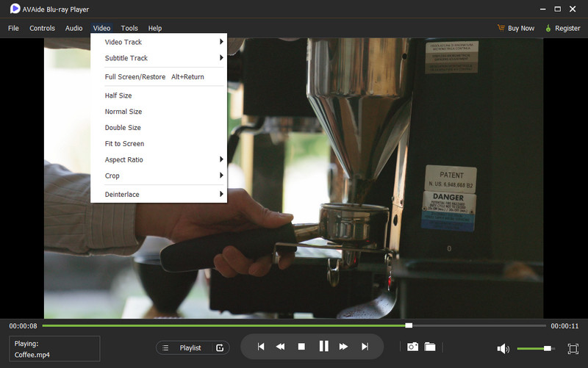Select Fit to Screen menu entry
Image resolution: width=588 pixels, height=368 pixels.
pos(124,144)
